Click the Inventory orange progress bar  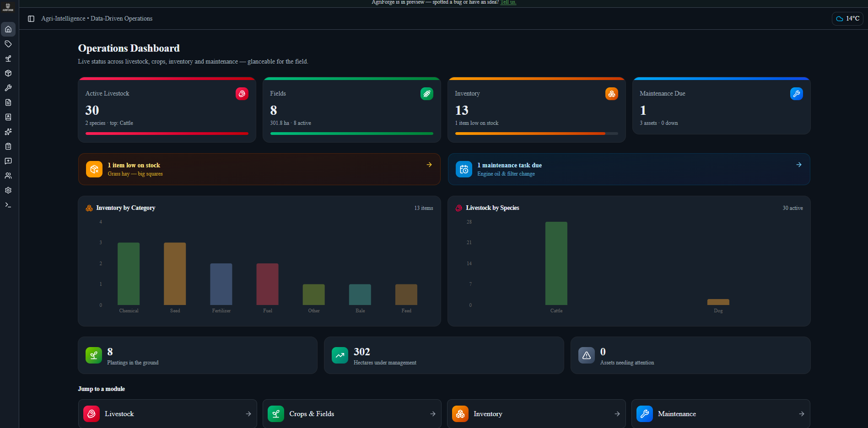click(x=537, y=134)
